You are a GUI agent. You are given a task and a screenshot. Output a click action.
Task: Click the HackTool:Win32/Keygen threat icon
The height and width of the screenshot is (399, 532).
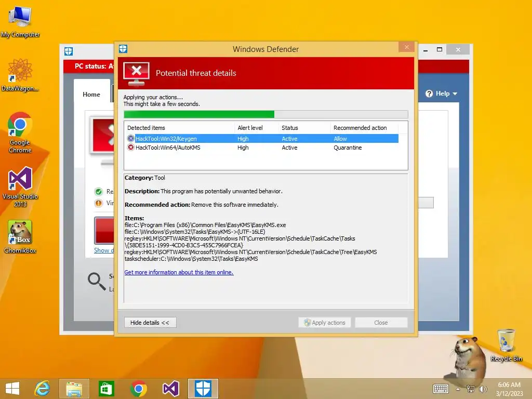click(x=130, y=138)
